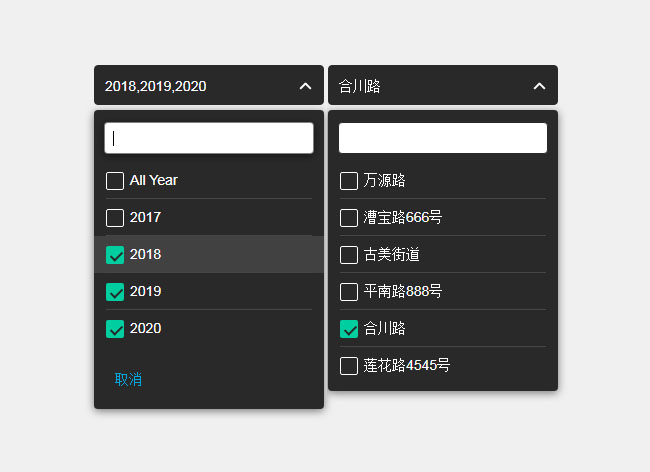Check the All Year checkbox
Screen dimensions: 650x472
[x=115, y=181]
